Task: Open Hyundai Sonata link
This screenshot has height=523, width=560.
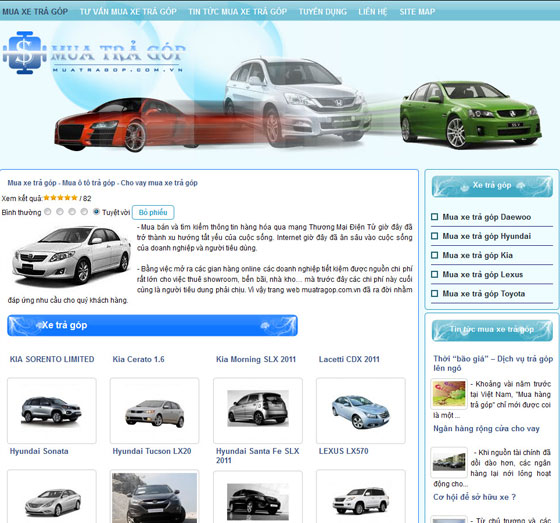Action: click(39, 451)
